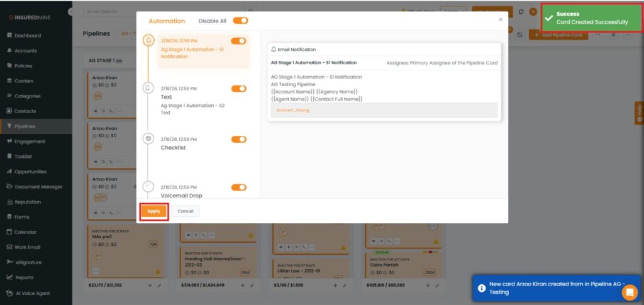Click the refresh icon in top bar
644x305 pixels.
521,12
